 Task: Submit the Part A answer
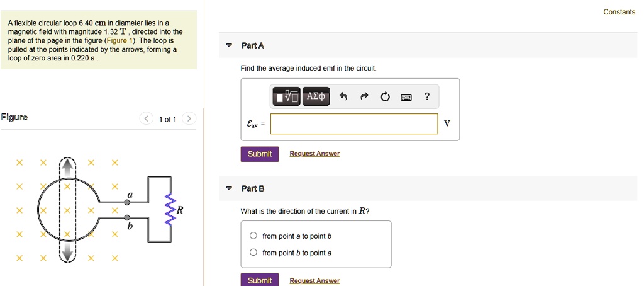click(x=259, y=154)
